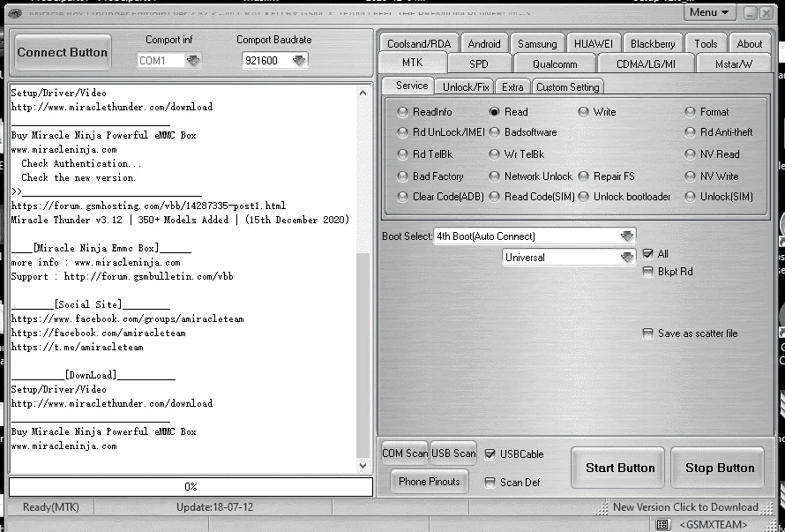Open the Tools tab
The width and height of the screenshot is (785, 532).
(706, 43)
